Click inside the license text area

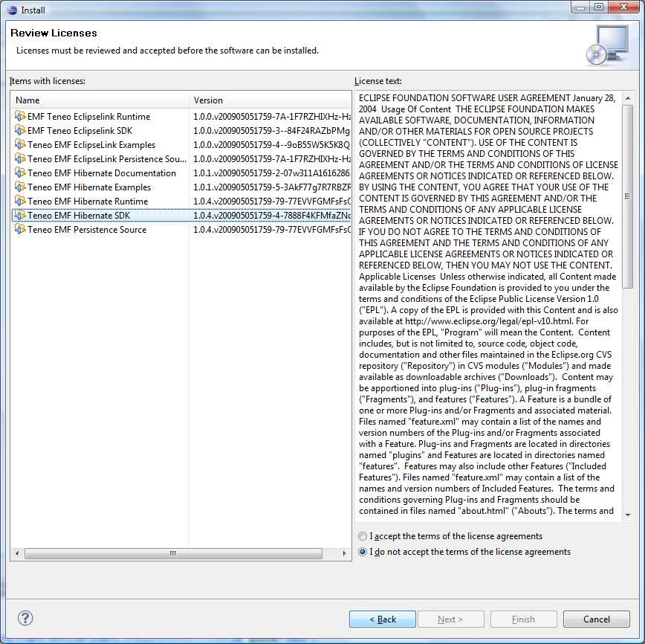pyautogui.click(x=488, y=305)
